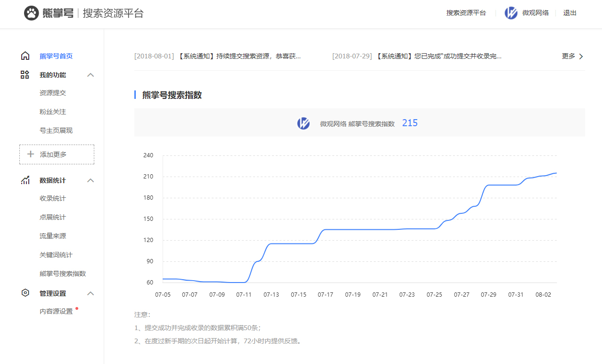Click the 添加更多 button
This screenshot has height=364, width=602.
tap(57, 154)
